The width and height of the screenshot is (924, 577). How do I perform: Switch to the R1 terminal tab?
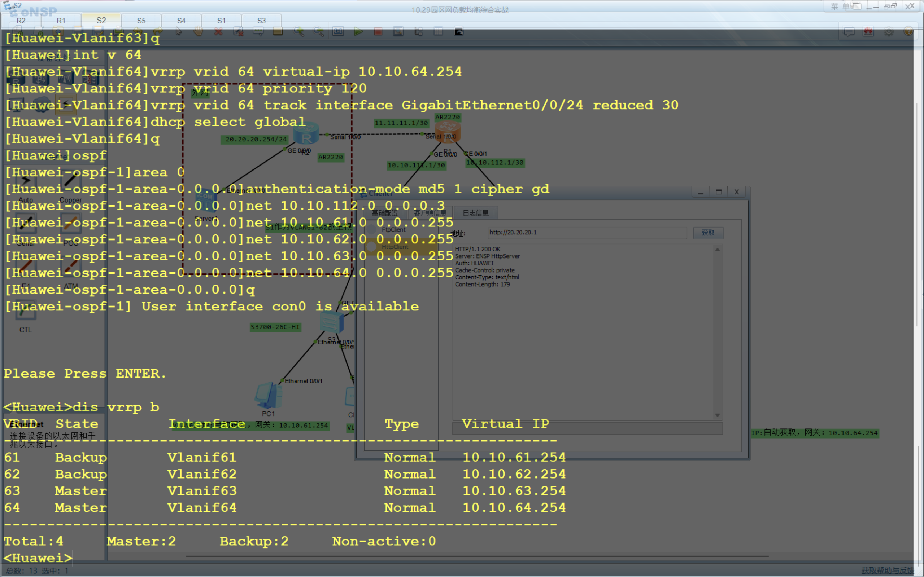61,21
